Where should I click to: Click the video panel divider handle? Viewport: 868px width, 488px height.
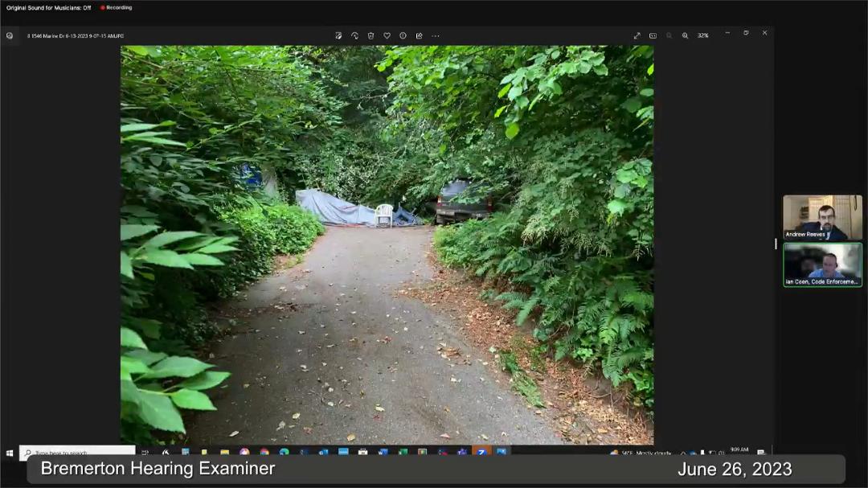coord(776,244)
